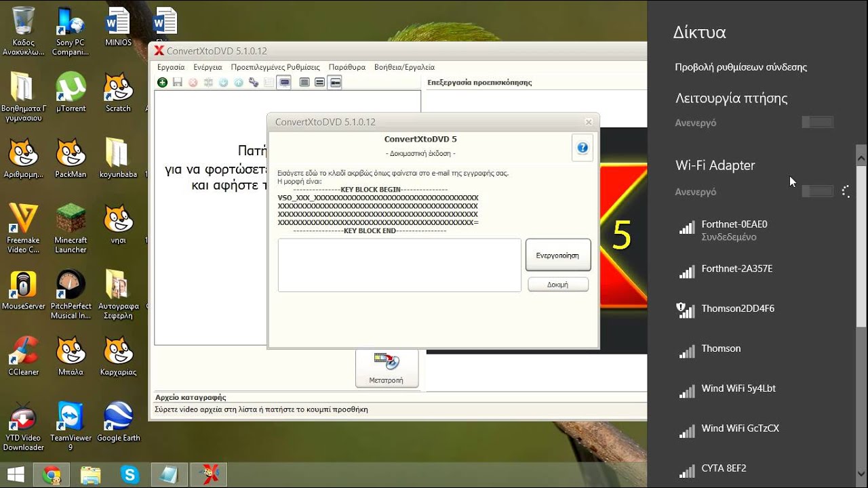Click the Δοκιμή trial button

[x=557, y=285]
